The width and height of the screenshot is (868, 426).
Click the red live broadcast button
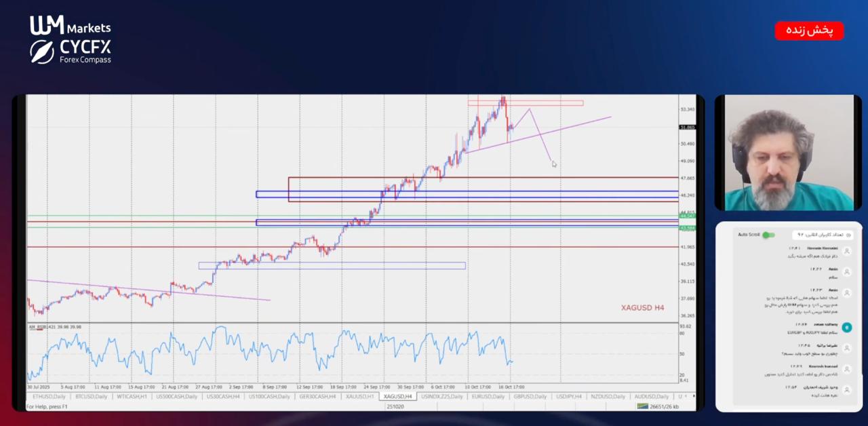tap(809, 31)
